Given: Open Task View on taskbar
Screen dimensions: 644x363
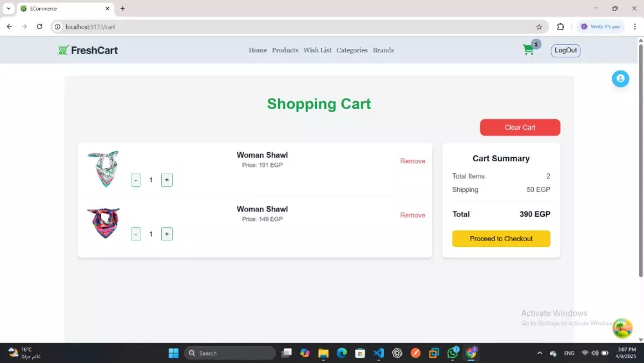Looking at the screenshot, I should [287, 353].
